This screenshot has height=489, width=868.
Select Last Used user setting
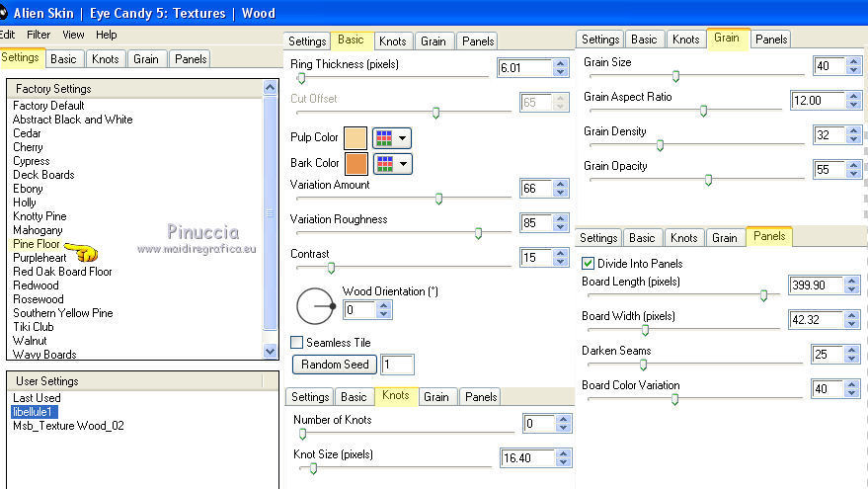(37, 398)
